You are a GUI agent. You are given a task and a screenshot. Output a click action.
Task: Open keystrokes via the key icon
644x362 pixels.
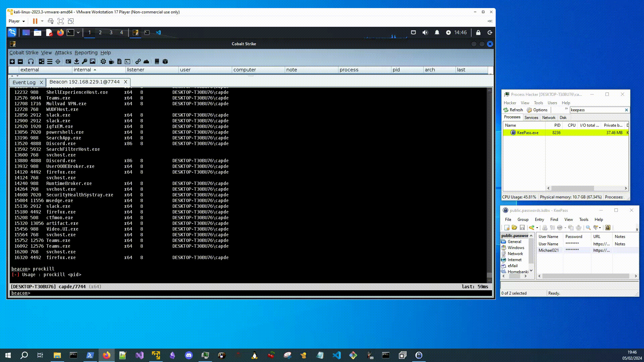85,61
